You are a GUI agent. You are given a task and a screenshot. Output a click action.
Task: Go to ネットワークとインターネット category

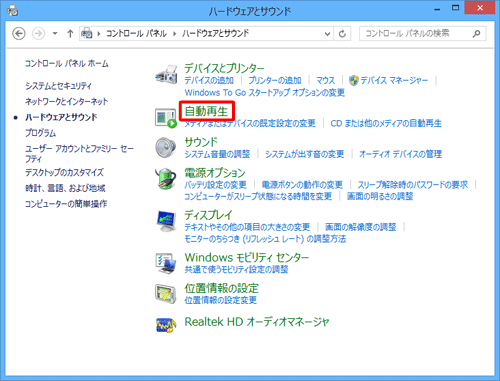click(67, 101)
